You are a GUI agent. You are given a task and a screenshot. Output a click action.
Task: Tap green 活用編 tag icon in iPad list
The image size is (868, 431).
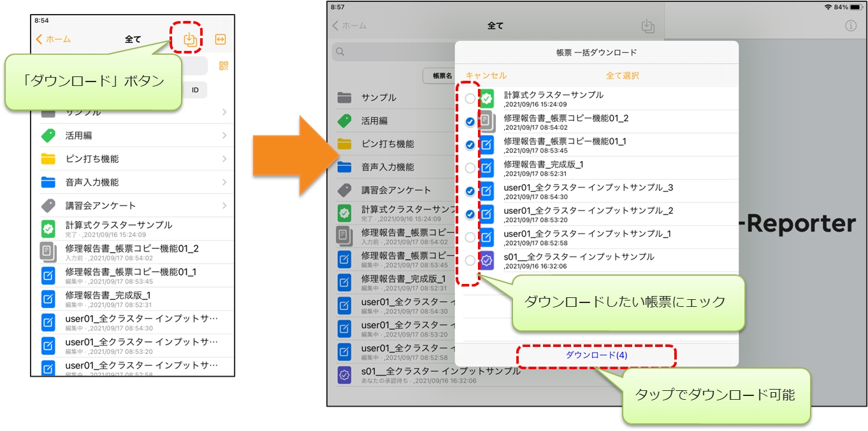coord(344,120)
